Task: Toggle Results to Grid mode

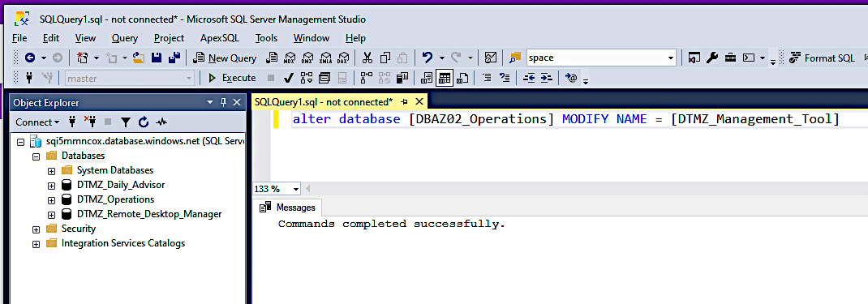Action: [444, 79]
